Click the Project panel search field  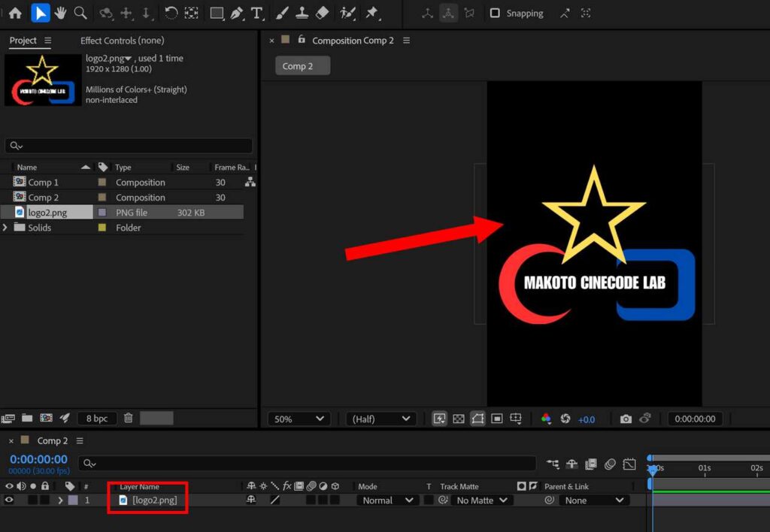(x=129, y=146)
